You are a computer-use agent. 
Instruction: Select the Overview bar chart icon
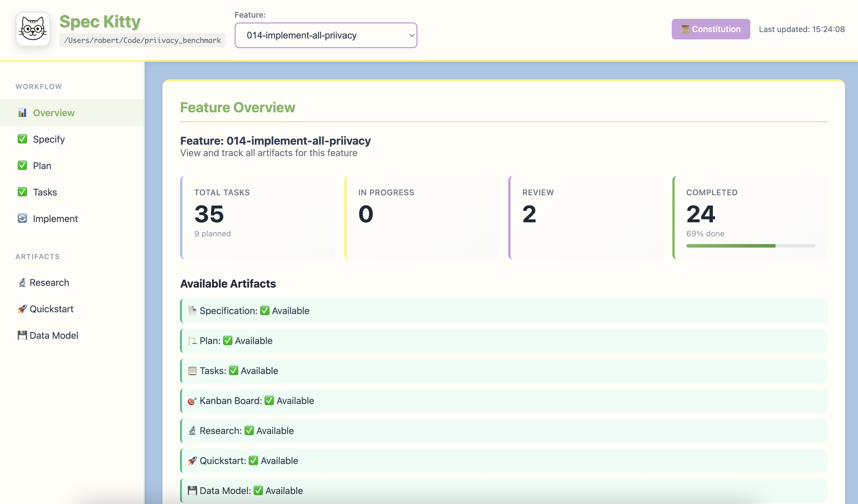click(x=22, y=113)
